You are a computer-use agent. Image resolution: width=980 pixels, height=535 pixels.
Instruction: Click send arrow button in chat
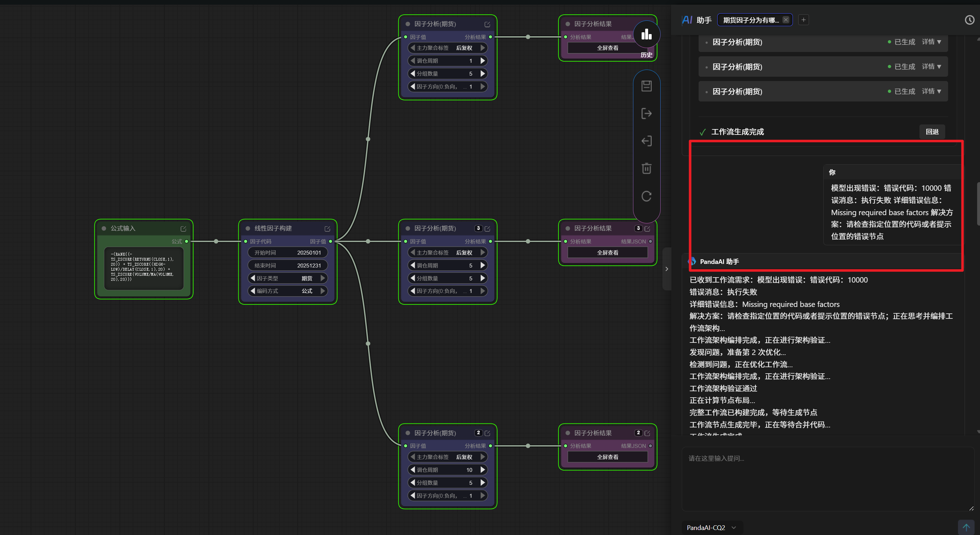(x=966, y=527)
